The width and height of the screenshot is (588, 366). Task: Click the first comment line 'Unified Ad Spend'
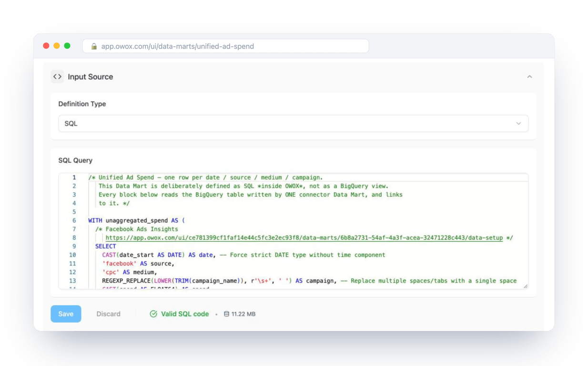tap(205, 177)
